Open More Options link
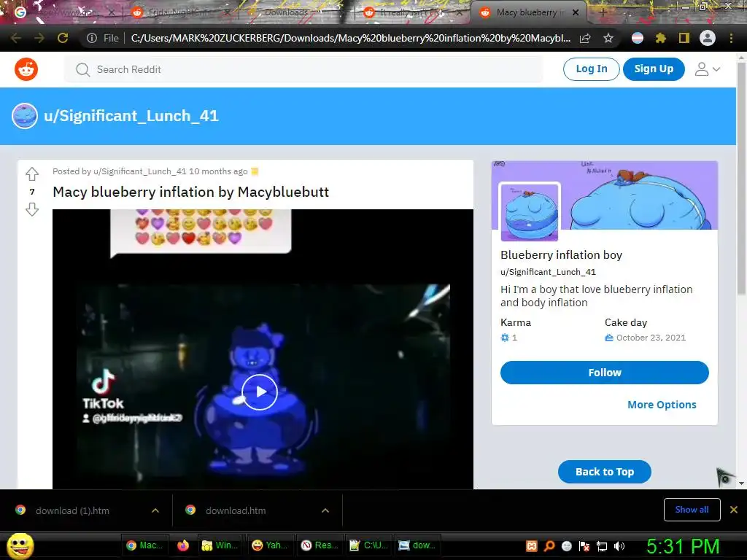This screenshot has width=747, height=560. coord(662,405)
